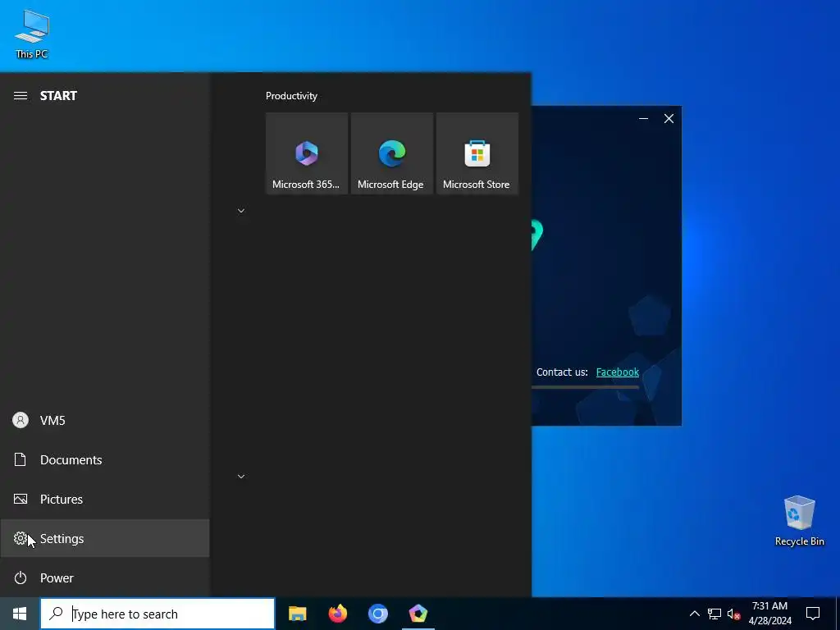
Task: Open Documents from the Start menu
Action: tap(104, 459)
